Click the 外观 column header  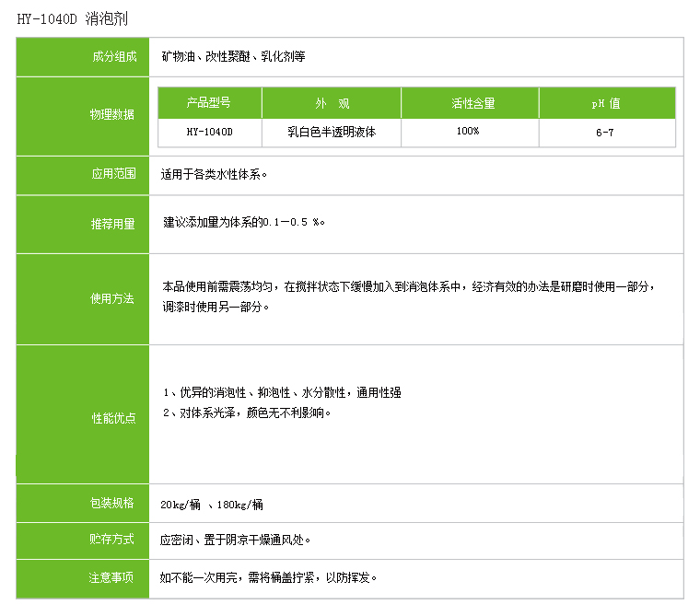pos(332,103)
